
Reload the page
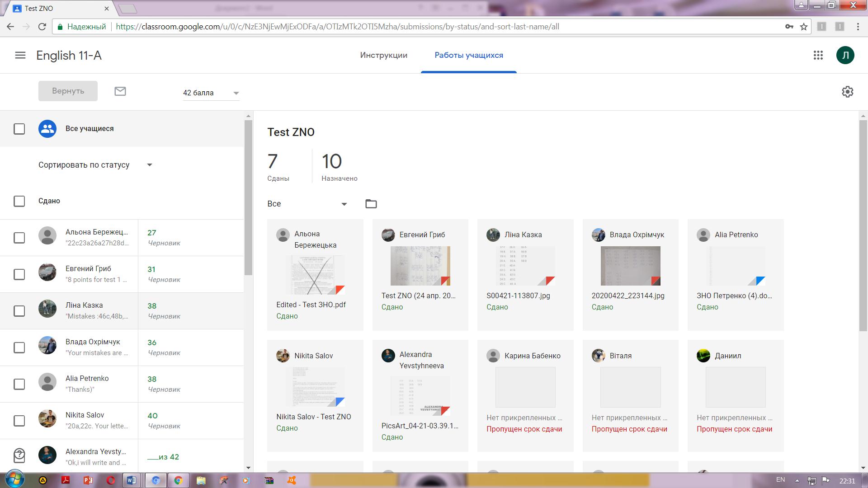42,27
